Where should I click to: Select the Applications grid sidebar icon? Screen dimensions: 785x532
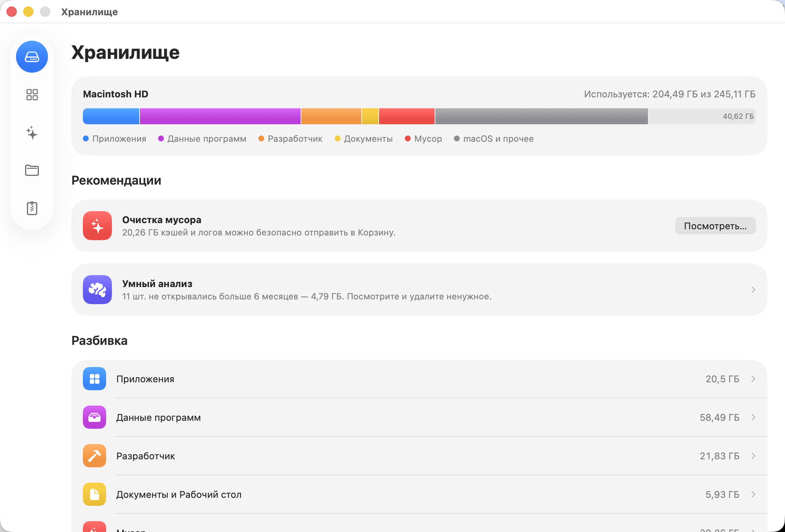tap(32, 95)
